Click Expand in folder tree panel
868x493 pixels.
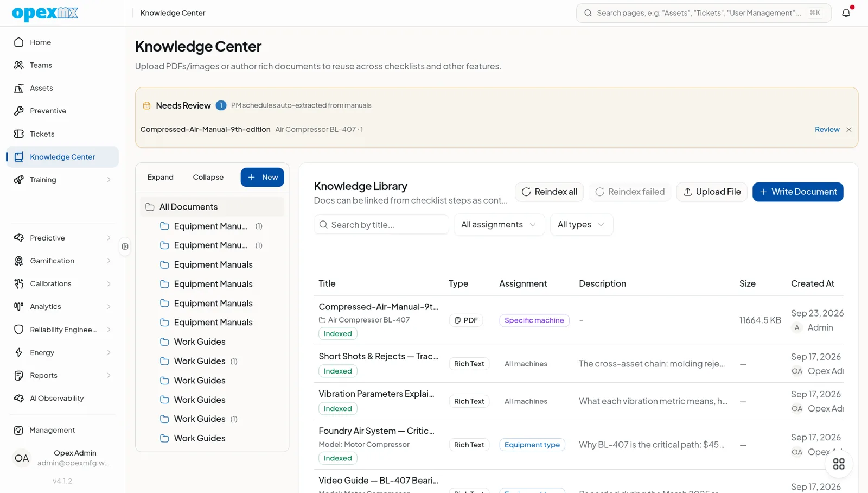point(161,177)
